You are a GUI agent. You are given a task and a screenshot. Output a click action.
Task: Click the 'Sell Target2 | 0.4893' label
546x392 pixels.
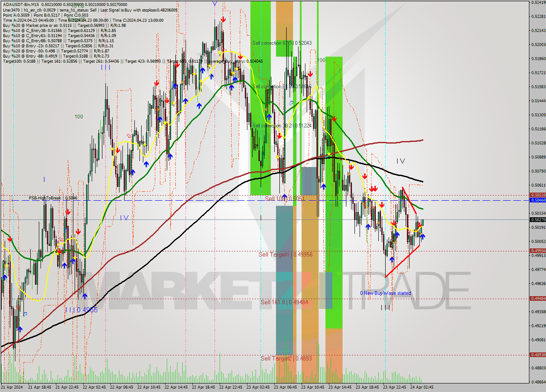286,358
